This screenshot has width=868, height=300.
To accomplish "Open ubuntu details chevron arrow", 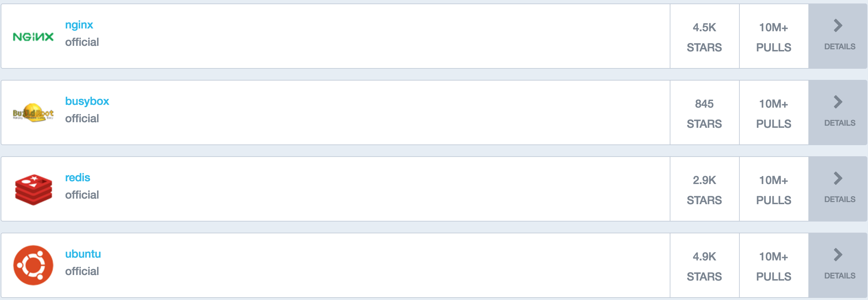I will 838,255.
